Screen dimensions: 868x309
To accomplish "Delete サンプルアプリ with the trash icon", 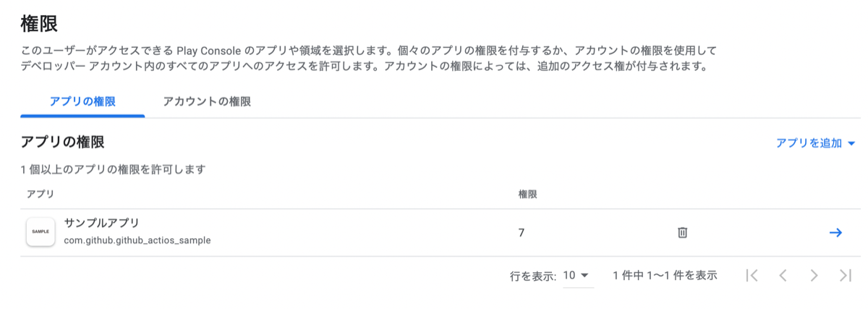I will (x=681, y=232).
